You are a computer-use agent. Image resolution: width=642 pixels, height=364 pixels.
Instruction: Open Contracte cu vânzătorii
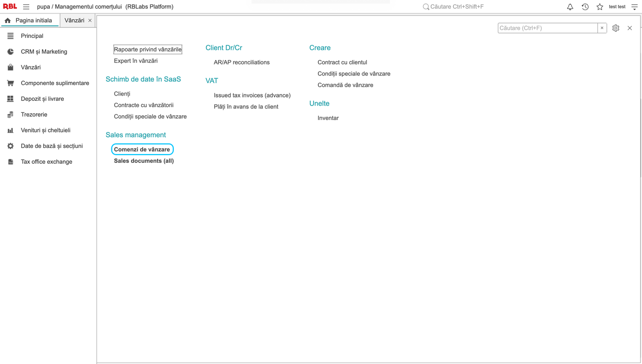144,105
